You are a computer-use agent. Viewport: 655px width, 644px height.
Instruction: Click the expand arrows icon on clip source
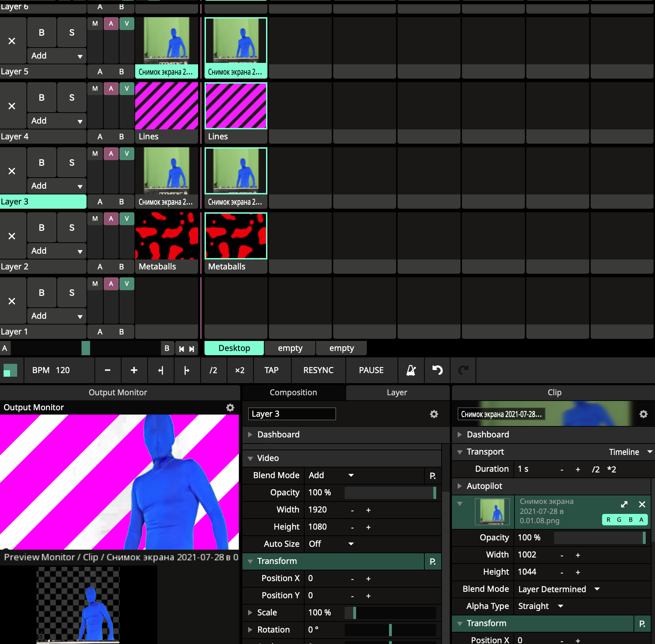(624, 504)
